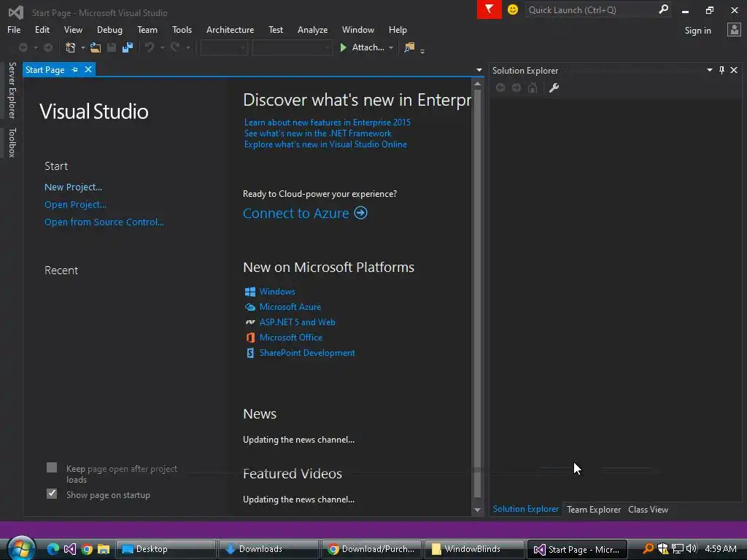Viewport: 747px width, 560px height.
Task: Click the Find in Files toolbar icon
Action: pyautogui.click(x=409, y=47)
